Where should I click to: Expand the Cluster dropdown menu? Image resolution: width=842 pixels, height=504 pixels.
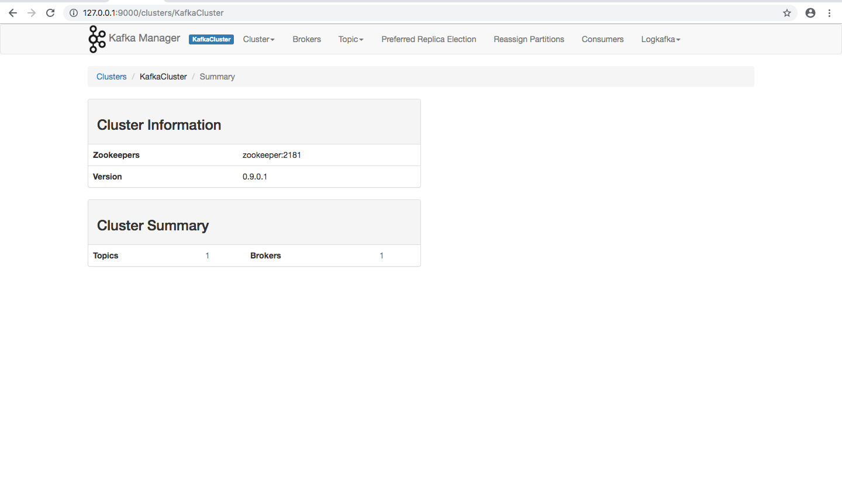[258, 39]
